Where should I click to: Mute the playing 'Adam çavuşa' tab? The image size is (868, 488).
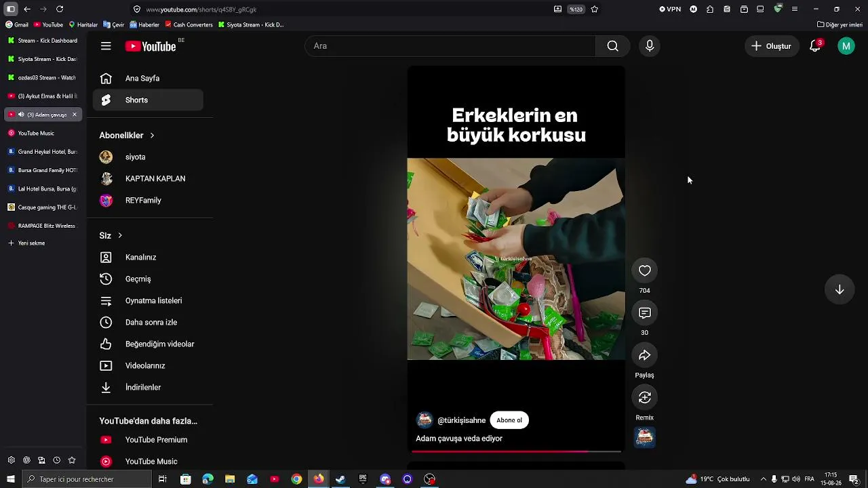point(21,115)
